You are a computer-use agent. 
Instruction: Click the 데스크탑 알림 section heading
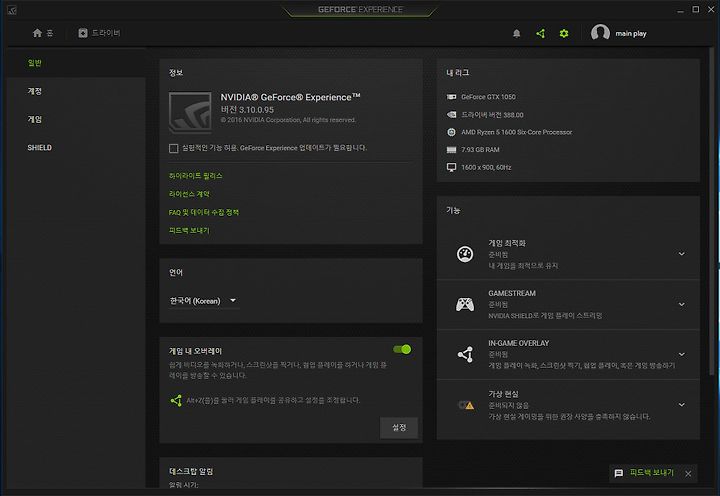point(191,471)
